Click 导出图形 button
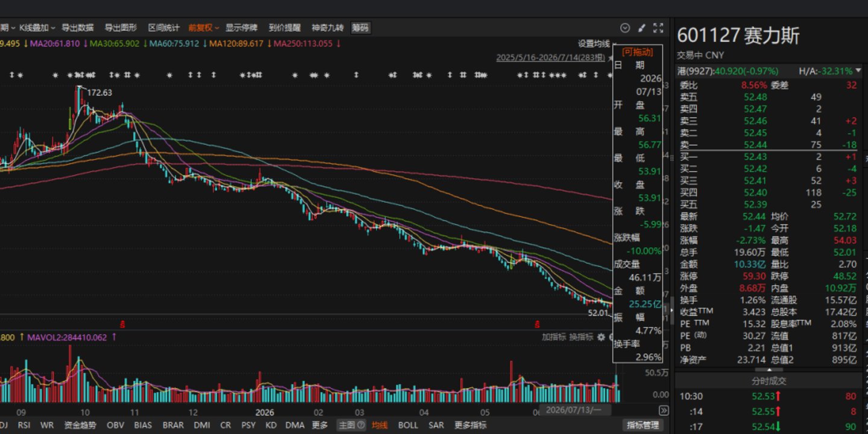The width and height of the screenshot is (868, 434). (x=121, y=28)
